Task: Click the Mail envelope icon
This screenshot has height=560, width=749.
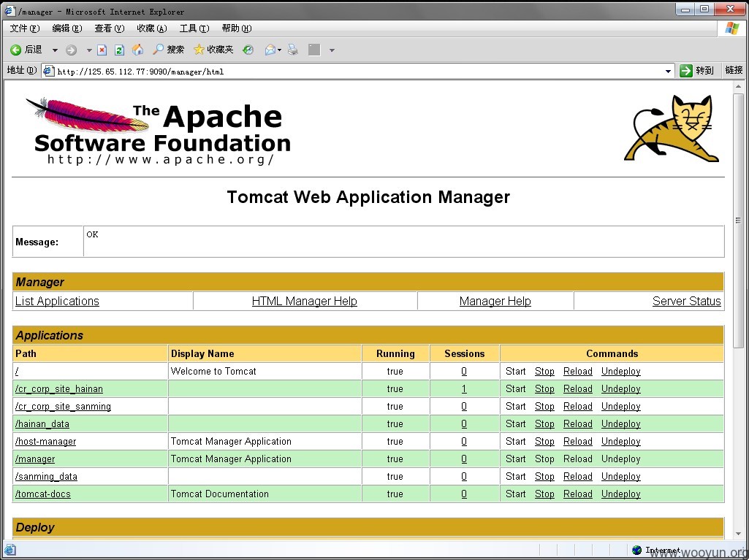Action: click(270, 50)
